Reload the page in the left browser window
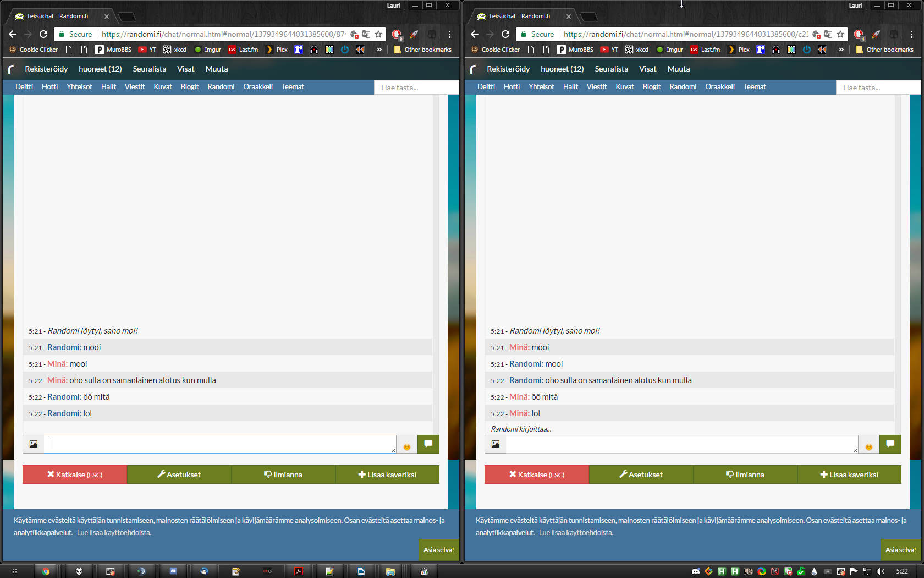Image resolution: width=924 pixels, height=578 pixels. click(x=43, y=34)
